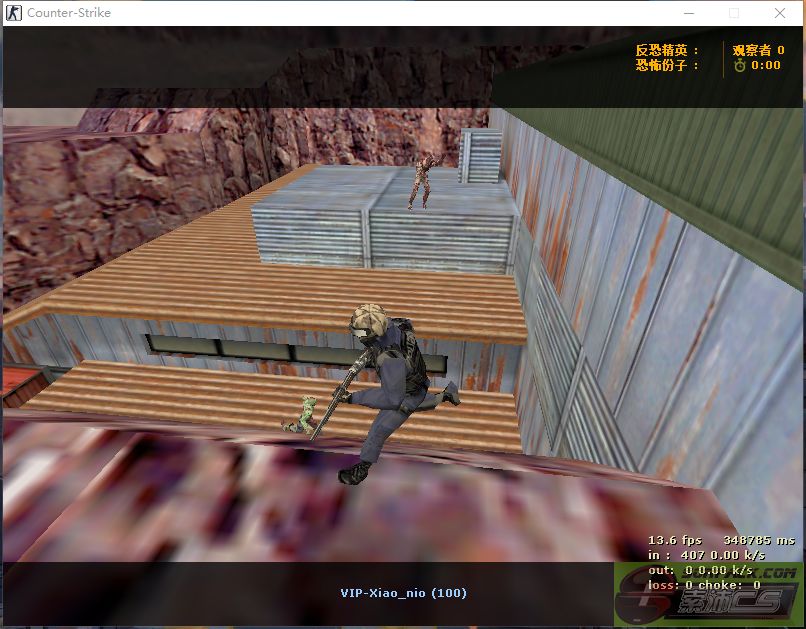The image size is (806, 629).
Task: Click the in: 407 0.00 k/s line
Action: 706,555
